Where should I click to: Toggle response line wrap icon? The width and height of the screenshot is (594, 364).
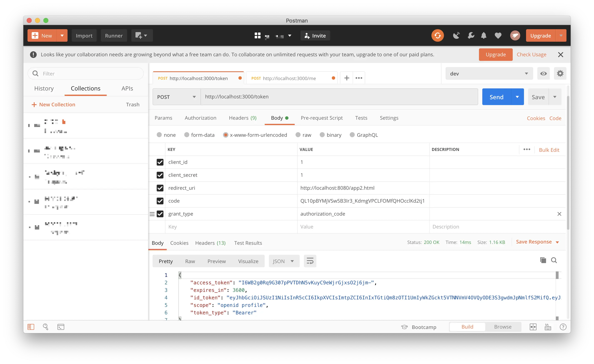[310, 261]
